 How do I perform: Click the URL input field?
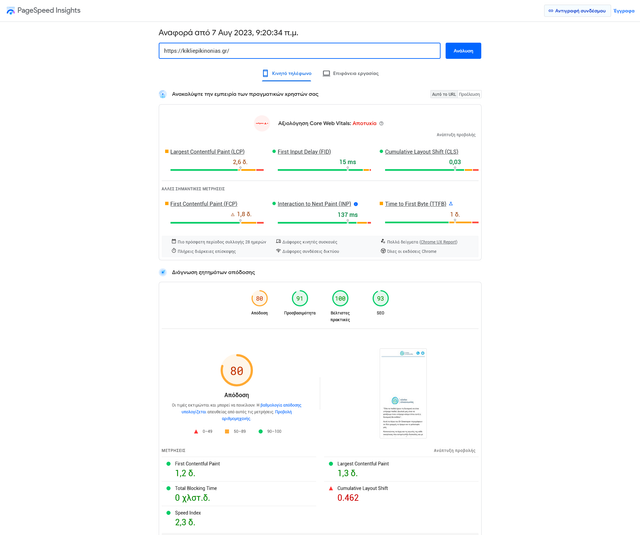click(x=300, y=51)
